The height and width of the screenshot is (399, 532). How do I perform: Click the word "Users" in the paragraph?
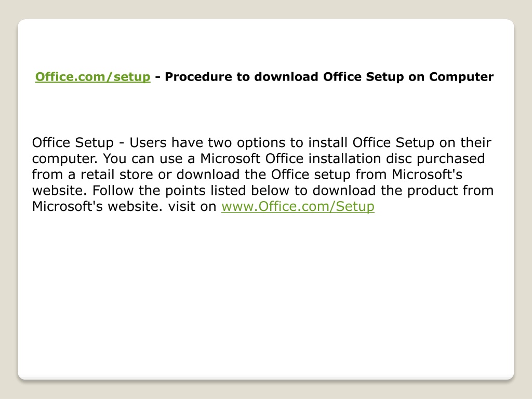pyautogui.click(x=148, y=142)
